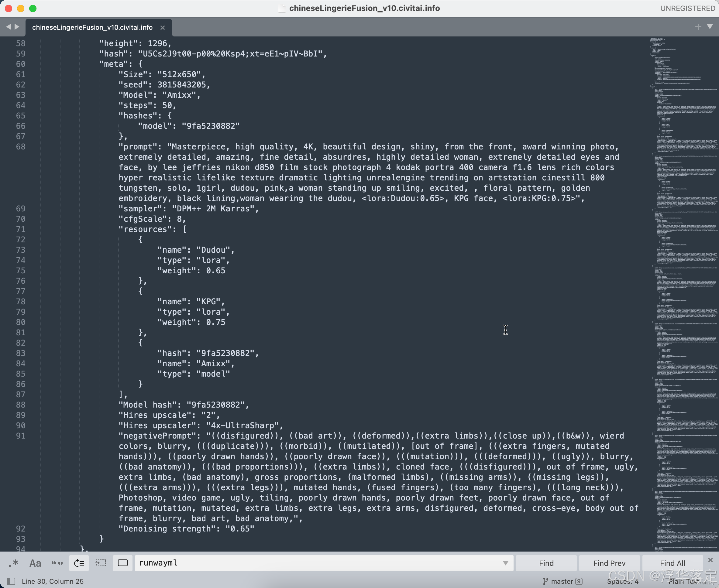
Task: Select chineseLingerieFusion_v10.civitai.info tab
Action: (x=92, y=27)
